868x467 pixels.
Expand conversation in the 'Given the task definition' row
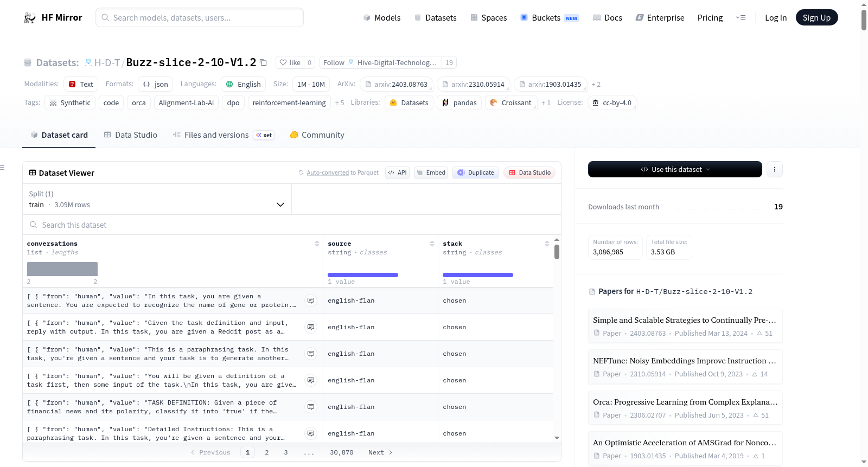(x=311, y=327)
